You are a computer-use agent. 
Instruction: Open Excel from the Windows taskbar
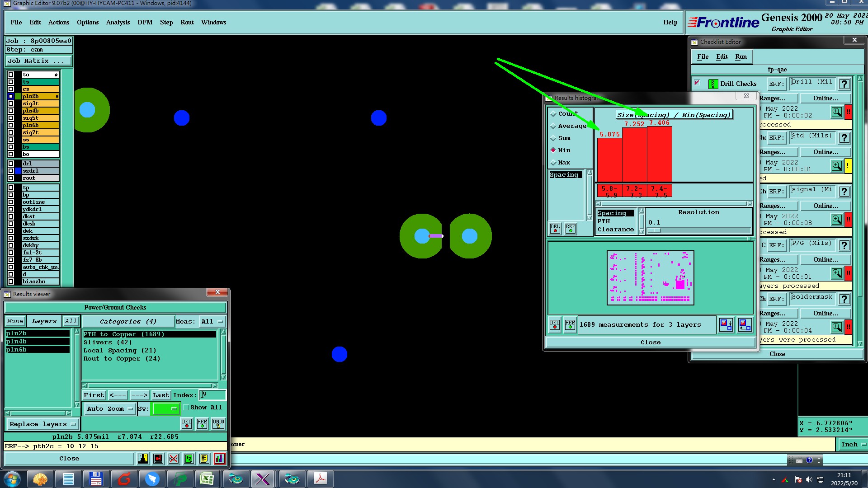click(207, 479)
